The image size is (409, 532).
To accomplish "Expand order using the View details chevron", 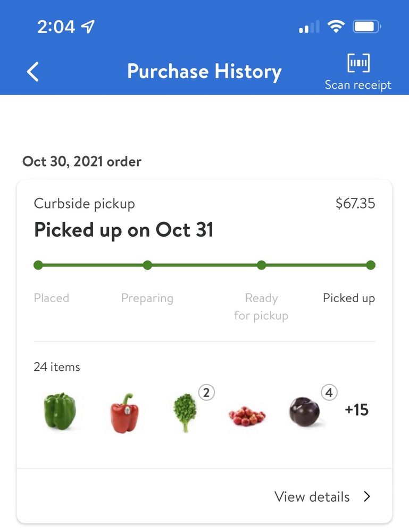I will 367,497.
